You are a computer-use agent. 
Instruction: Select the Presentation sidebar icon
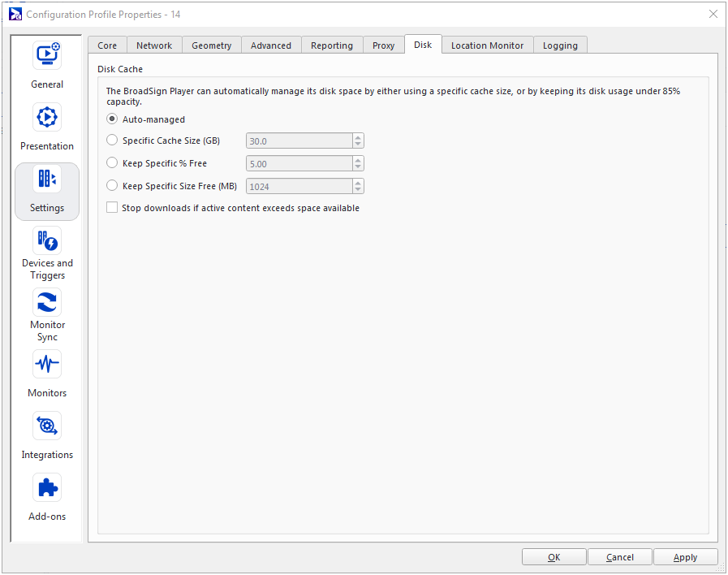pyautogui.click(x=47, y=118)
